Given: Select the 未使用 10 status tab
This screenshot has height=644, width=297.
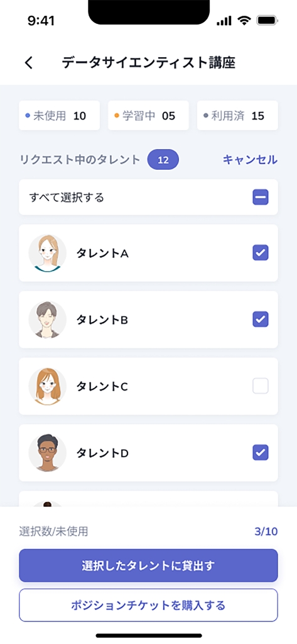Looking at the screenshot, I should [x=59, y=116].
